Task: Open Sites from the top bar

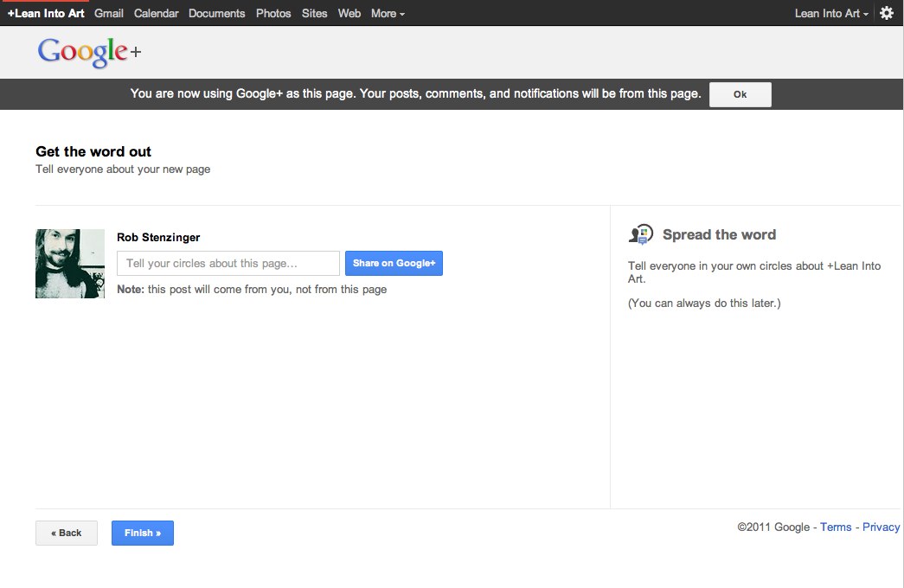Action: (x=314, y=13)
